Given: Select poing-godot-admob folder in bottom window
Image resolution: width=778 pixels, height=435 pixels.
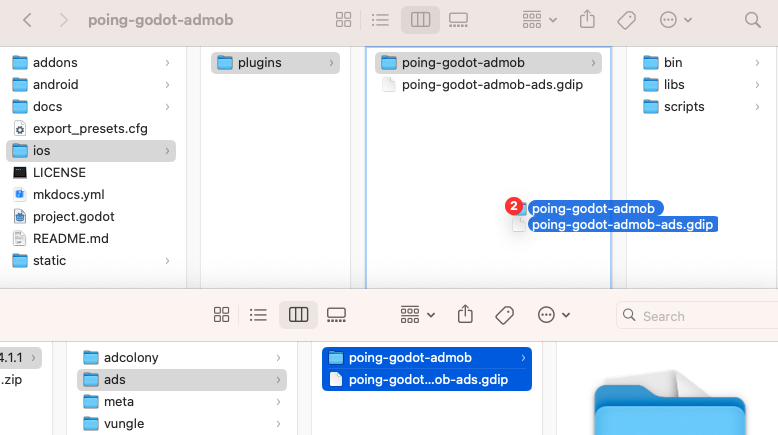Looking at the screenshot, I should pyautogui.click(x=427, y=358).
